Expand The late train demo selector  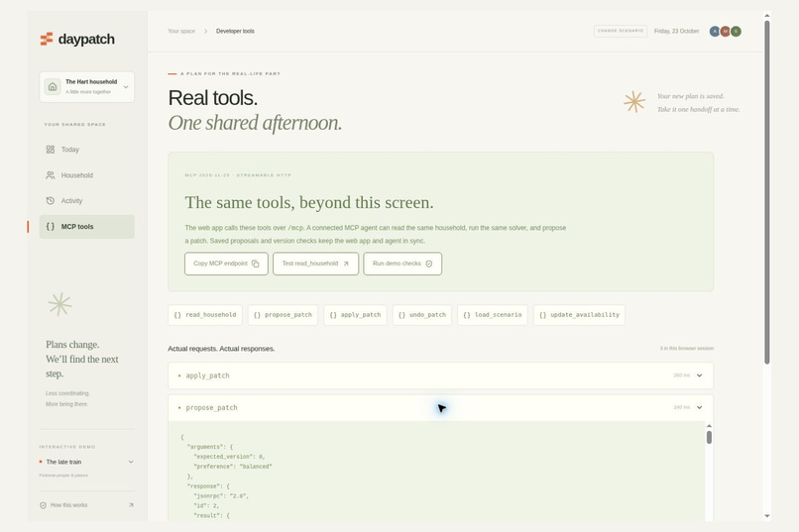coord(86,462)
